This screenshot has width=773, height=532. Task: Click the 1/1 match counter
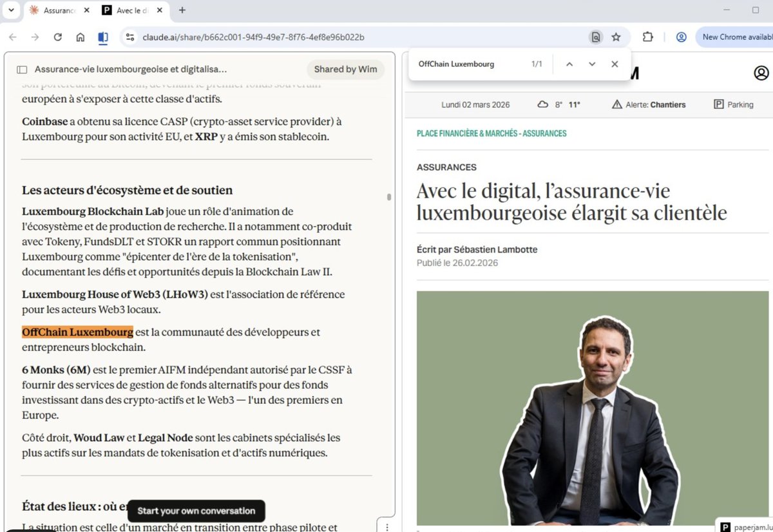pyautogui.click(x=537, y=64)
